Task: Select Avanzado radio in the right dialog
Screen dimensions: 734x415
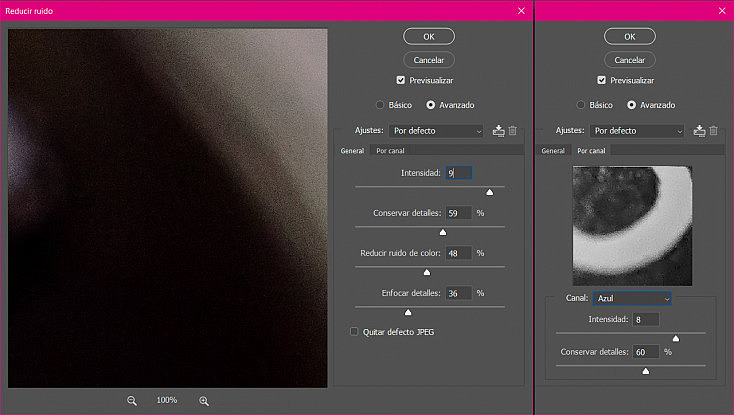Action: (631, 105)
